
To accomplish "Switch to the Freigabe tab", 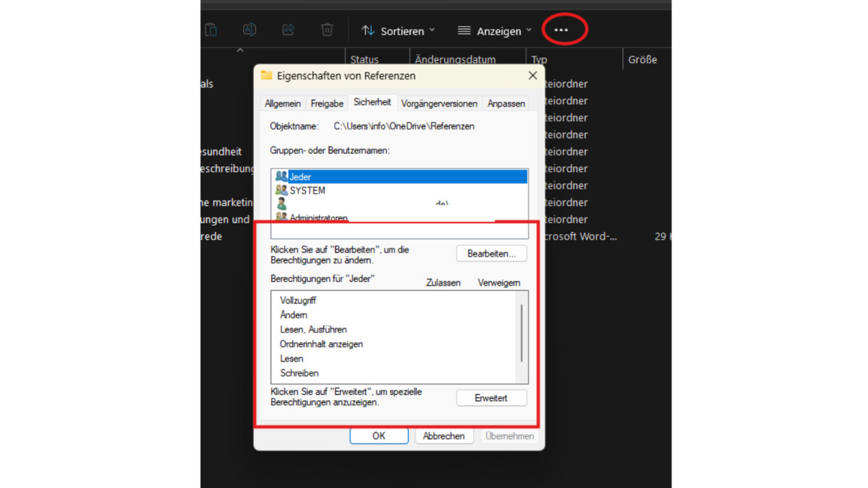I will pos(326,103).
